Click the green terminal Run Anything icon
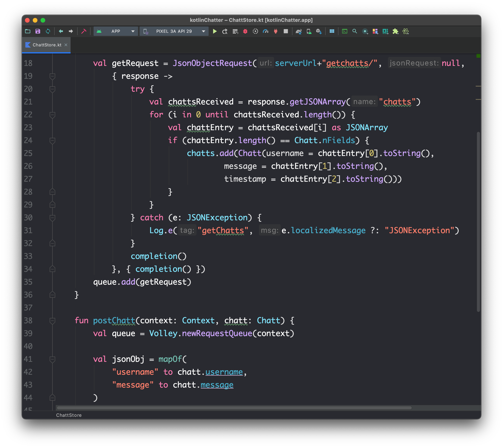This screenshot has width=503, height=448. [x=345, y=31]
